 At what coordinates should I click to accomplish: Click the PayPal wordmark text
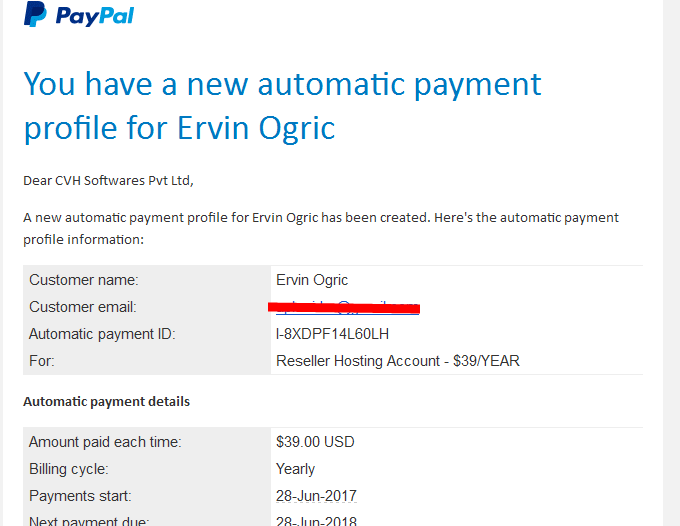click(x=95, y=16)
